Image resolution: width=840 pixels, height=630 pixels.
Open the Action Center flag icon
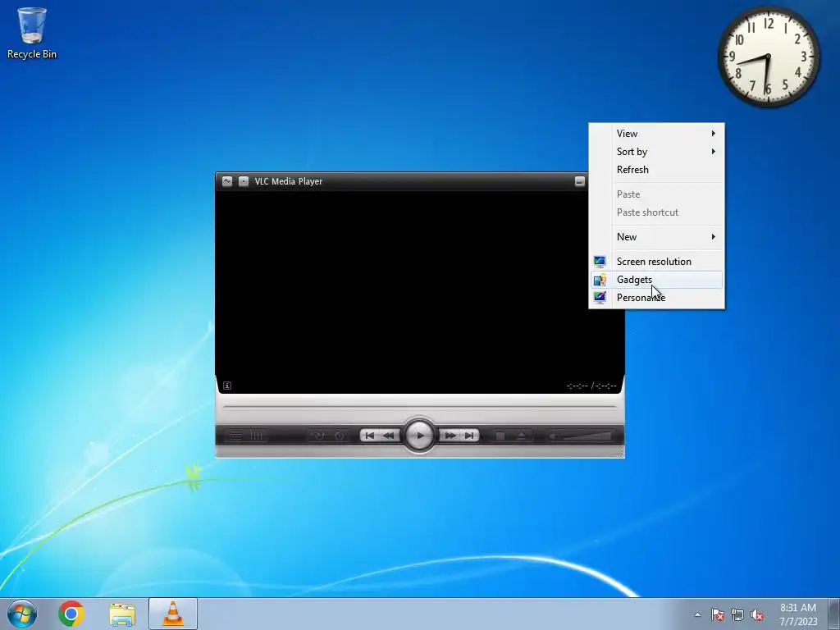(717, 614)
